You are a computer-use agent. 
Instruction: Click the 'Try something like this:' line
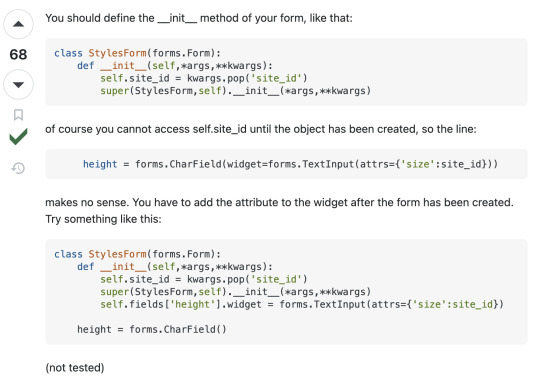[103, 219]
